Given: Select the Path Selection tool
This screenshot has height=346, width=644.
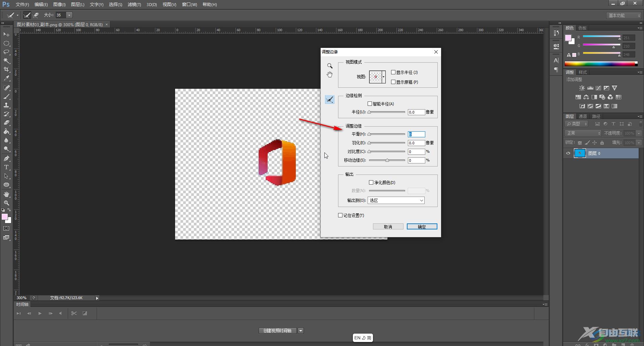Looking at the screenshot, I should (6, 176).
